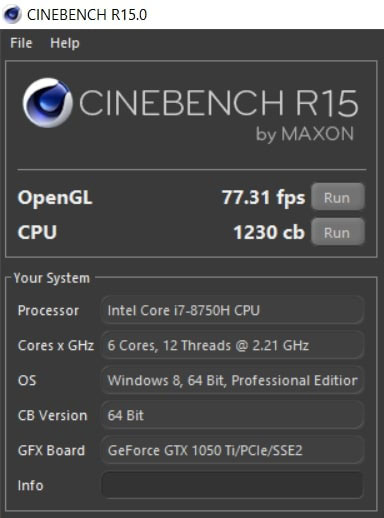384x518 pixels.
Task: Open the File menu
Action: point(21,43)
